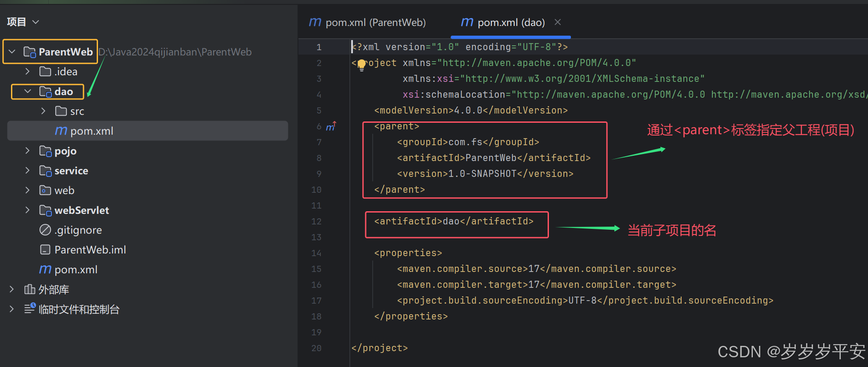Select the root pom.xml file
This screenshot has height=367, width=868.
point(76,270)
